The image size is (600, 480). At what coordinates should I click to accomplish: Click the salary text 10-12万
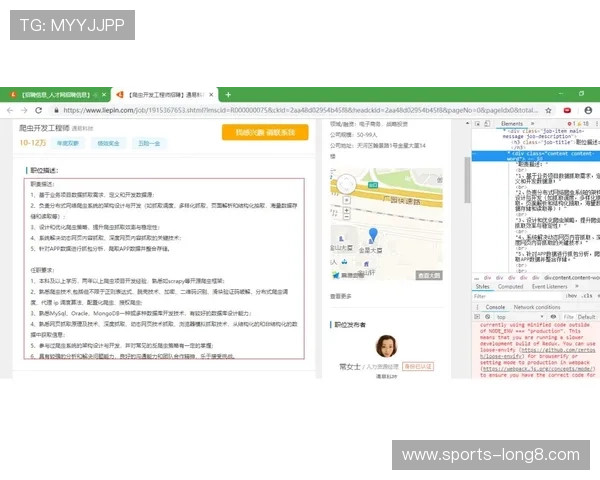pos(33,143)
